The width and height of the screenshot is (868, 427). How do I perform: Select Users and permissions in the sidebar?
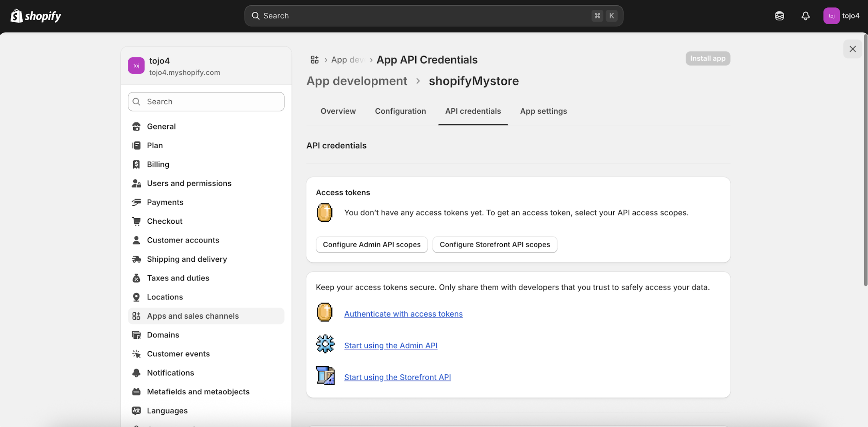coord(189,183)
